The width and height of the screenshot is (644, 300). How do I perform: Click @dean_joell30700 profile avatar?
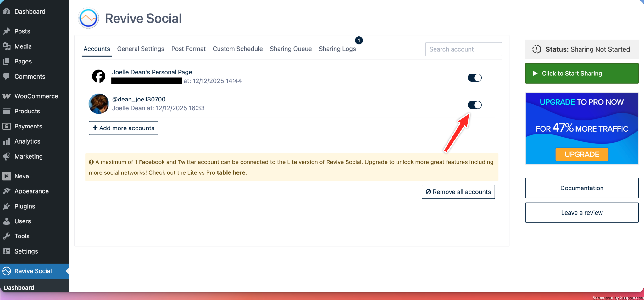99,104
